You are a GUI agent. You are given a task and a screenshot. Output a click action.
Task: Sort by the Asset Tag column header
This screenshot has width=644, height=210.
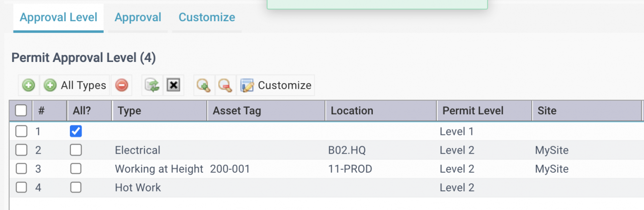point(266,111)
